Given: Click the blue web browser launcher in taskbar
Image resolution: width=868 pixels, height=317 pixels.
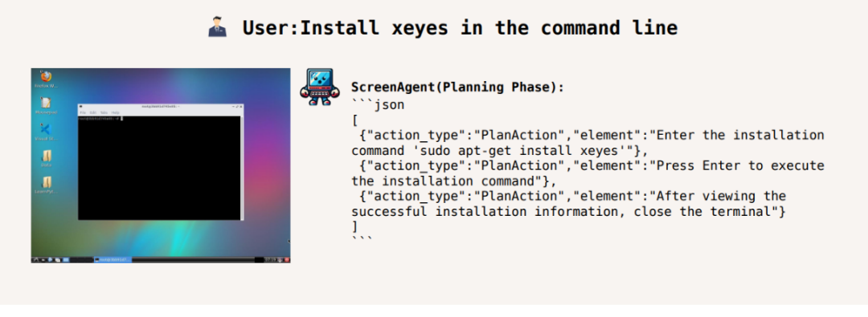Looking at the screenshot, I should point(50,259).
